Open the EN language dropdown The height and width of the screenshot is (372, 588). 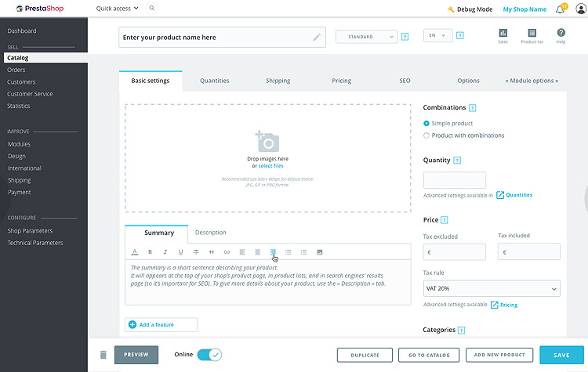pos(437,35)
